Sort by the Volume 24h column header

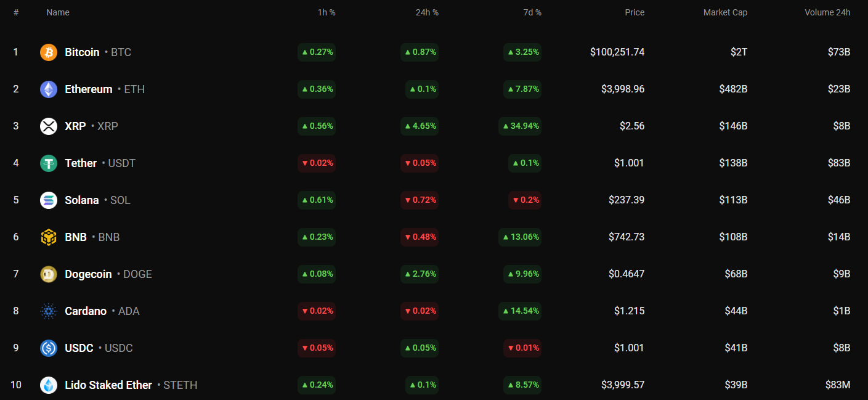(827, 12)
